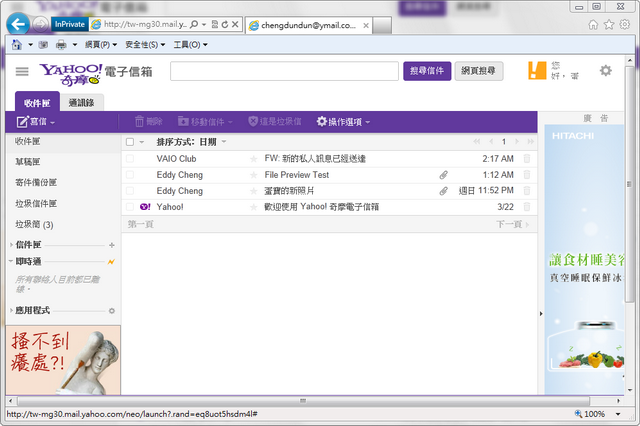Click the orange user avatar icon
The image size is (640, 426).
pyautogui.click(x=537, y=70)
